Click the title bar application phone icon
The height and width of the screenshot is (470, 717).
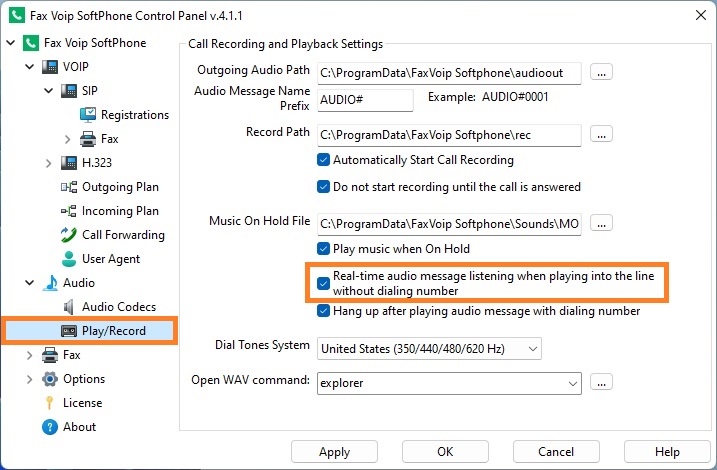pos(17,15)
